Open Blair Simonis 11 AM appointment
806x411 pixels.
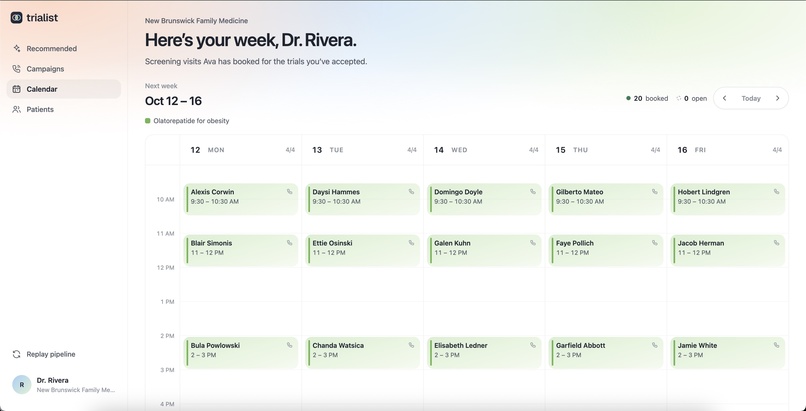point(241,250)
